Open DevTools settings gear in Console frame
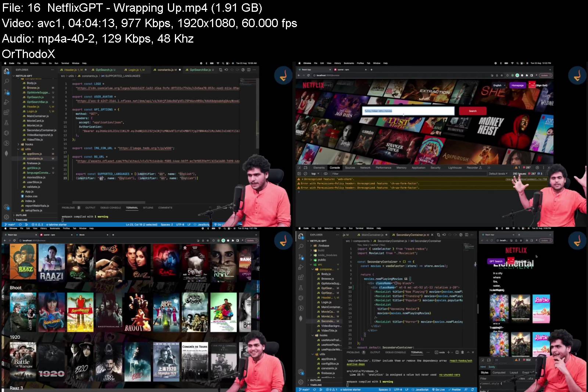 (x=537, y=167)
